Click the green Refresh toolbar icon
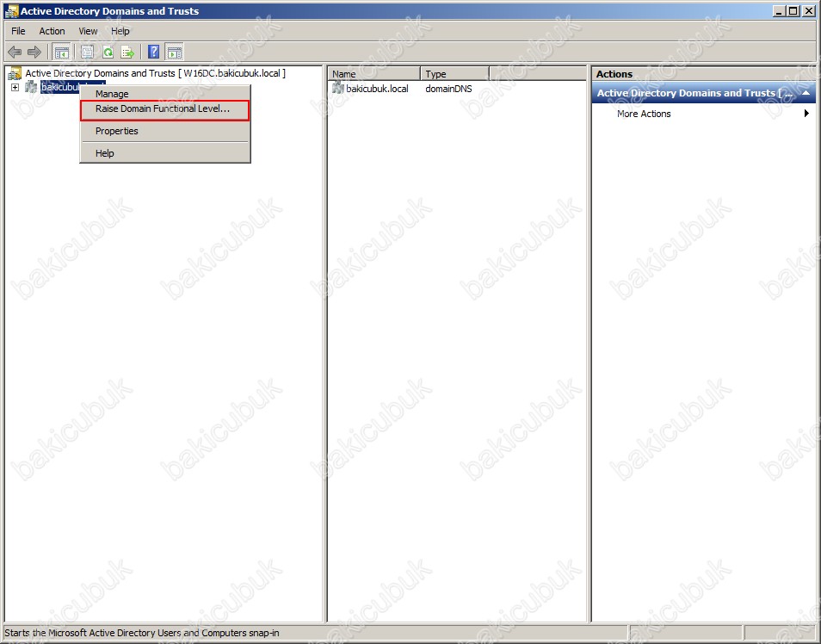 (x=108, y=52)
